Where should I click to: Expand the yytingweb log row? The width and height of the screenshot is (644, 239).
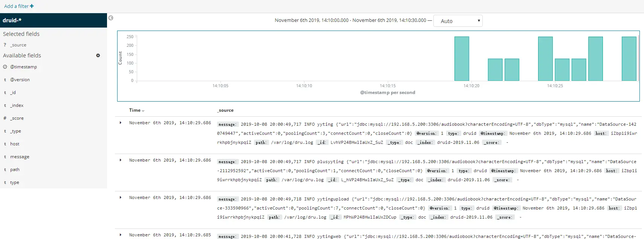(x=121, y=235)
